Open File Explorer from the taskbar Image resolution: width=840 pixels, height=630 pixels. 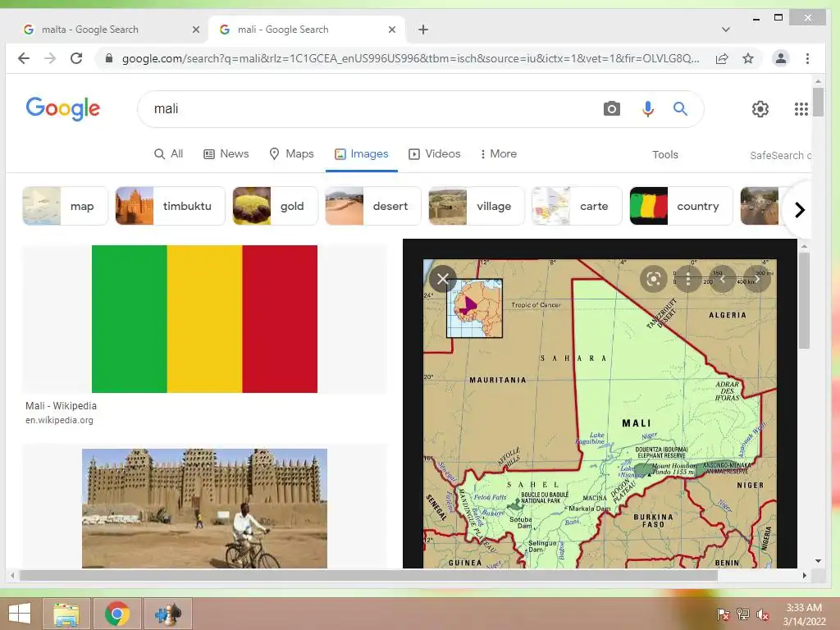66,614
